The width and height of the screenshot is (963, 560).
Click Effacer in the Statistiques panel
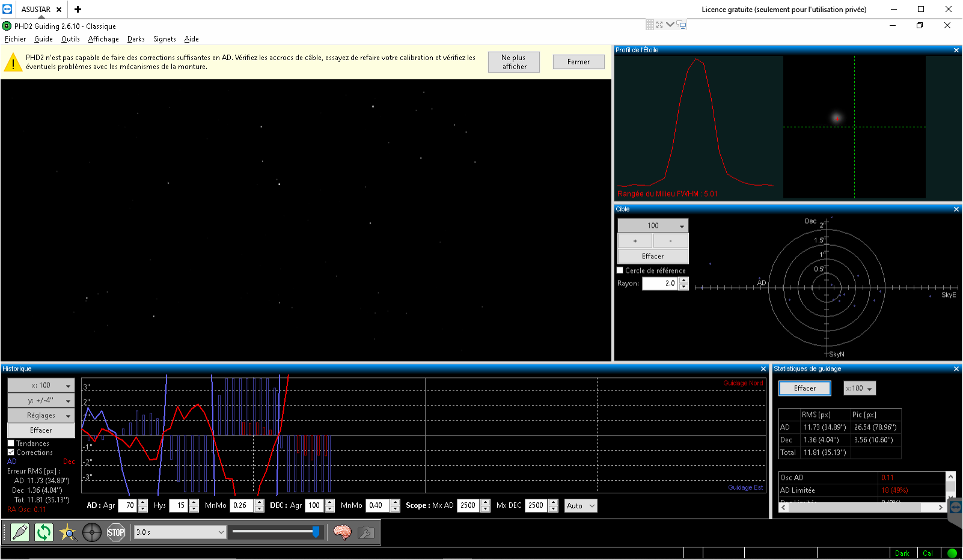click(x=805, y=388)
